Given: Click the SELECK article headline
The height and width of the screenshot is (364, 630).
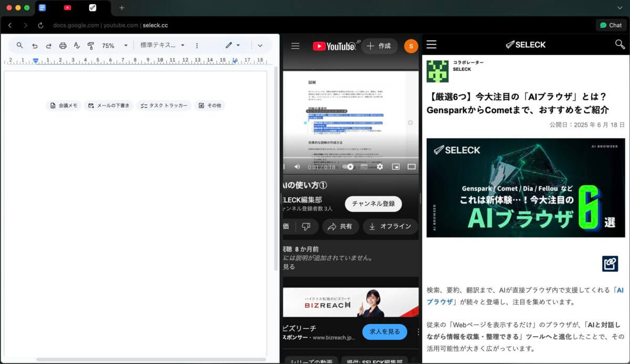Looking at the screenshot, I should [x=518, y=103].
